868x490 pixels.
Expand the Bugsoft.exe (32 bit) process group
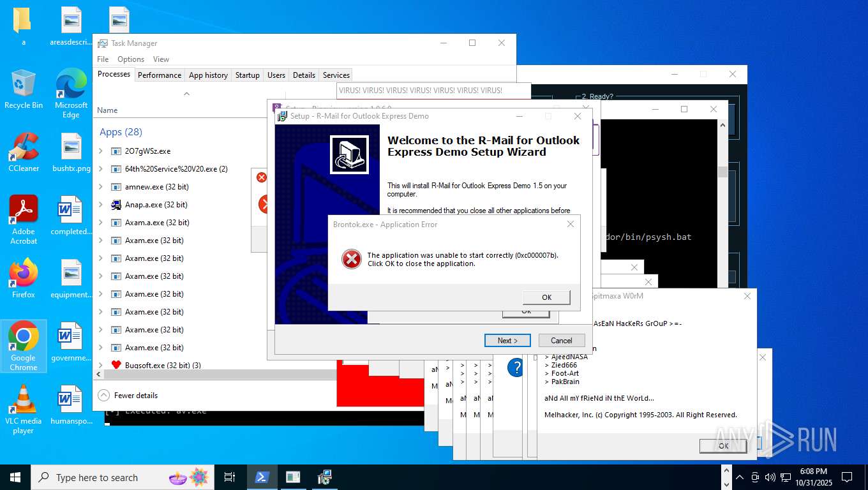tap(101, 365)
